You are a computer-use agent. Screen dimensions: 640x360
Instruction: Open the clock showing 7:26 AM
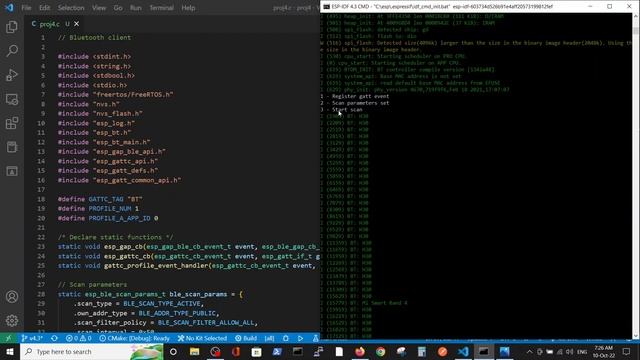(x=604, y=351)
